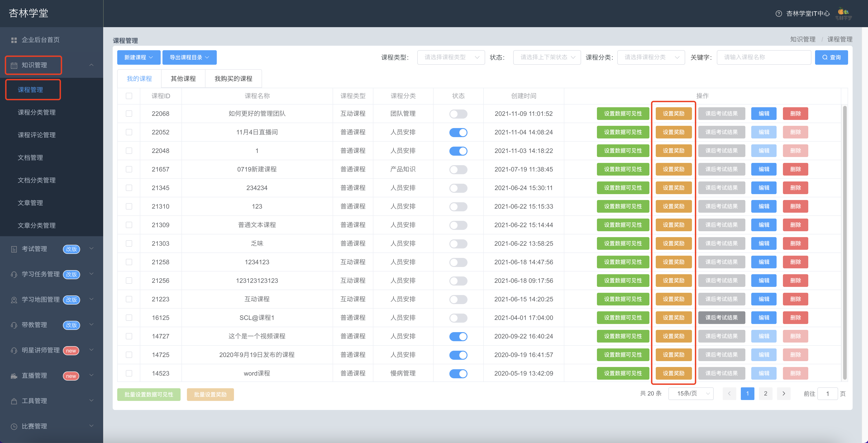Disable the status switch for 11月4日直播间

(458, 132)
